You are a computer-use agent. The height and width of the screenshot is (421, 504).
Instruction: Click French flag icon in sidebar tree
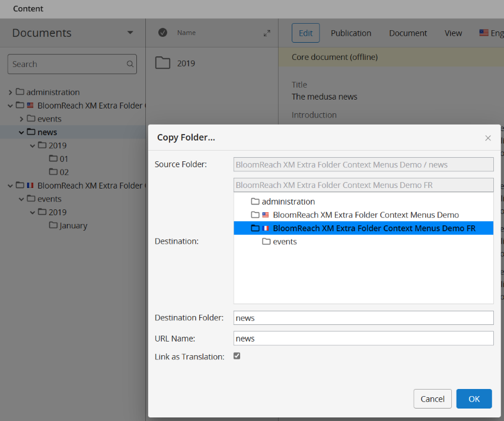click(30, 185)
